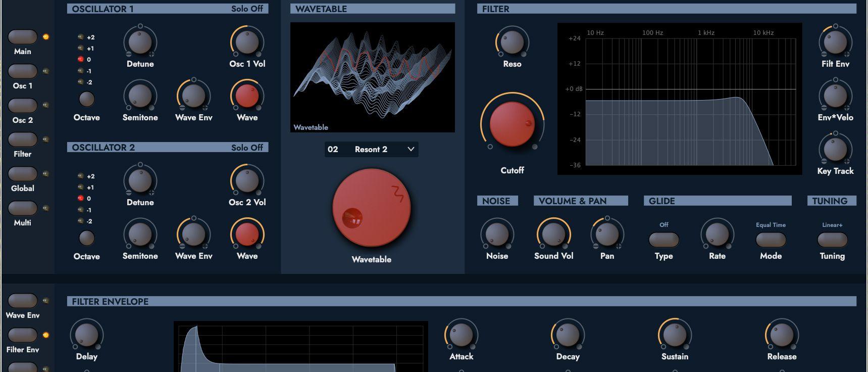Click the Noise knob
Viewport: 868px width, 372px height.
click(497, 234)
